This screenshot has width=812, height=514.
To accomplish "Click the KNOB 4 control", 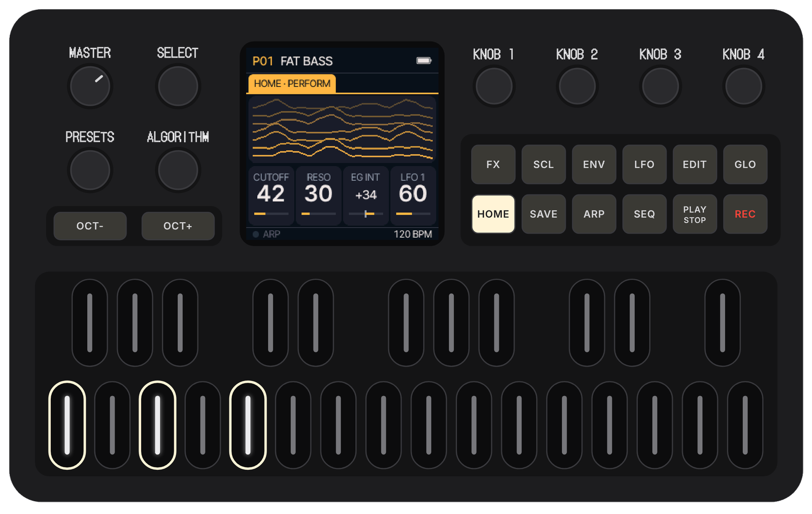I will coord(743,86).
